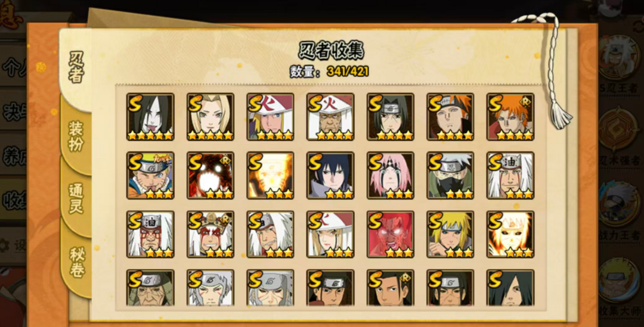Select the five-star Orochimaru ninja portrait
The image size is (644, 327).
pyautogui.click(x=150, y=117)
